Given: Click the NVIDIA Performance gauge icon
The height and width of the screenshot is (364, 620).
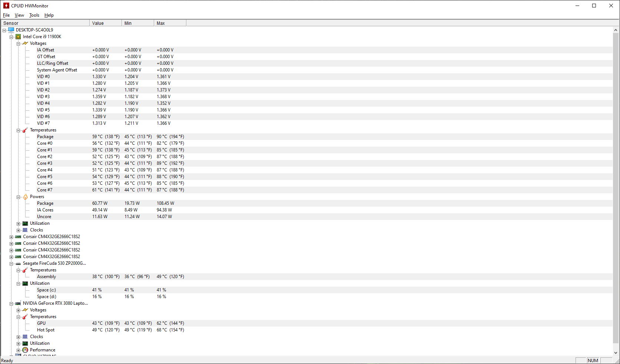Looking at the screenshot, I should pyautogui.click(x=25, y=350).
